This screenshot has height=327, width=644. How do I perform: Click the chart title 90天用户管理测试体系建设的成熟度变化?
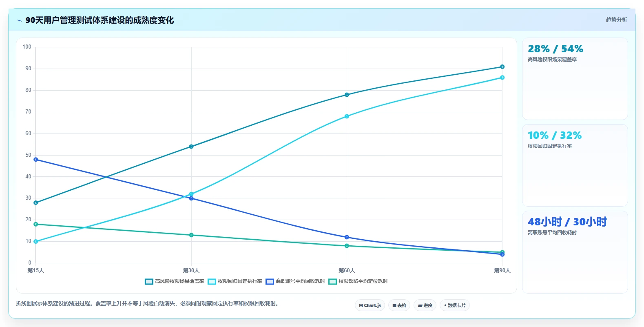tap(100, 20)
